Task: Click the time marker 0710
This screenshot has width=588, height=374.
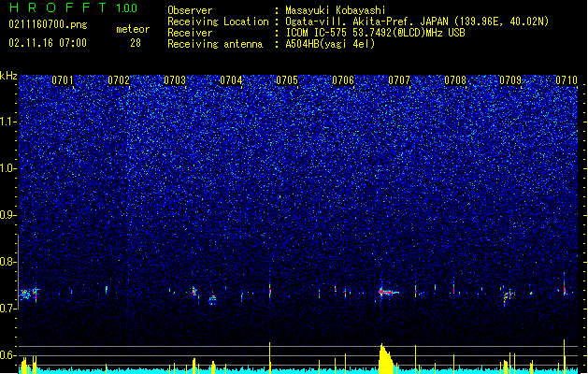Action: 566,80
